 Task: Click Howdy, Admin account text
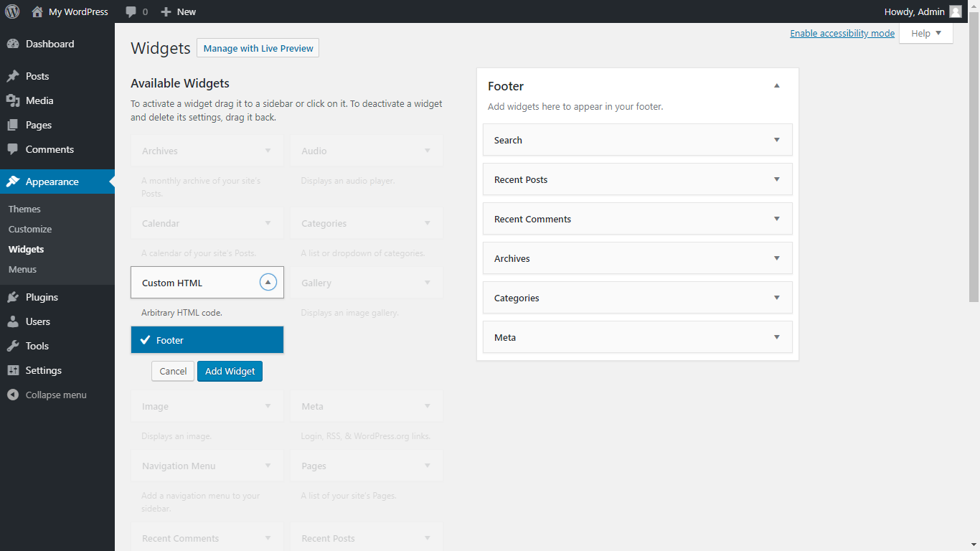[915, 11]
